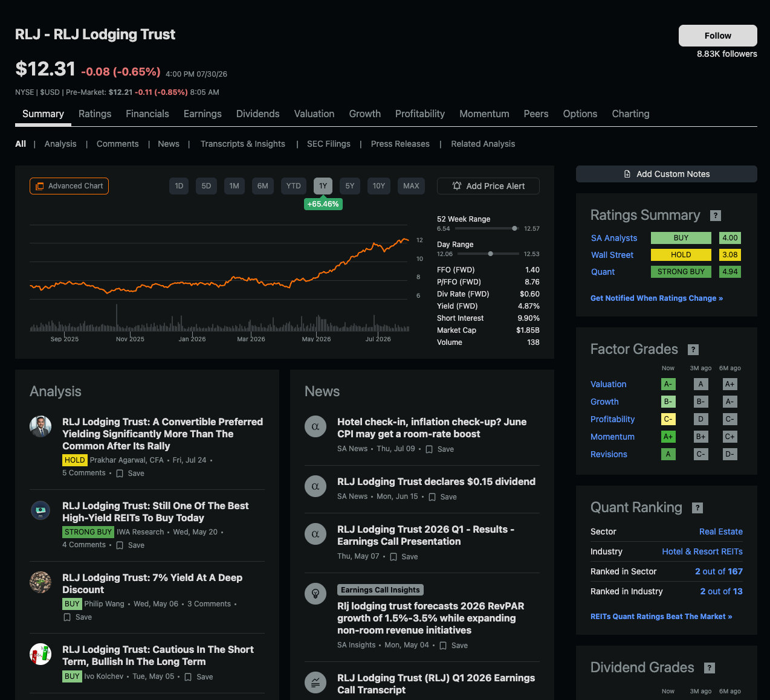The image size is (770, 700).
Task: Open the Financials tab
Action: point(147,114)
